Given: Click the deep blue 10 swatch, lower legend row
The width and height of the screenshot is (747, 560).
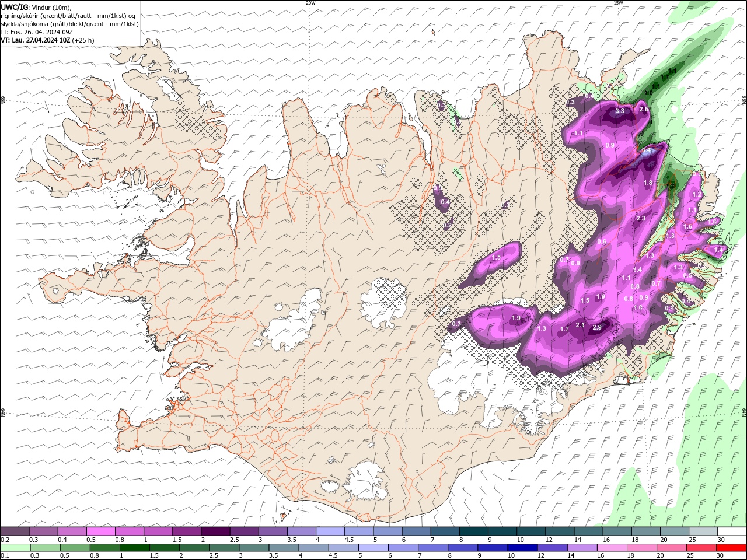Looking at the screenshot, I should (522, 548).
